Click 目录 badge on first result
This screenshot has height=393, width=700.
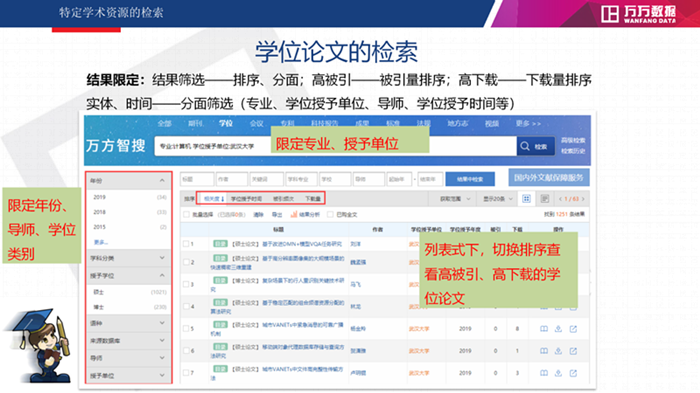tap(220, 244)
